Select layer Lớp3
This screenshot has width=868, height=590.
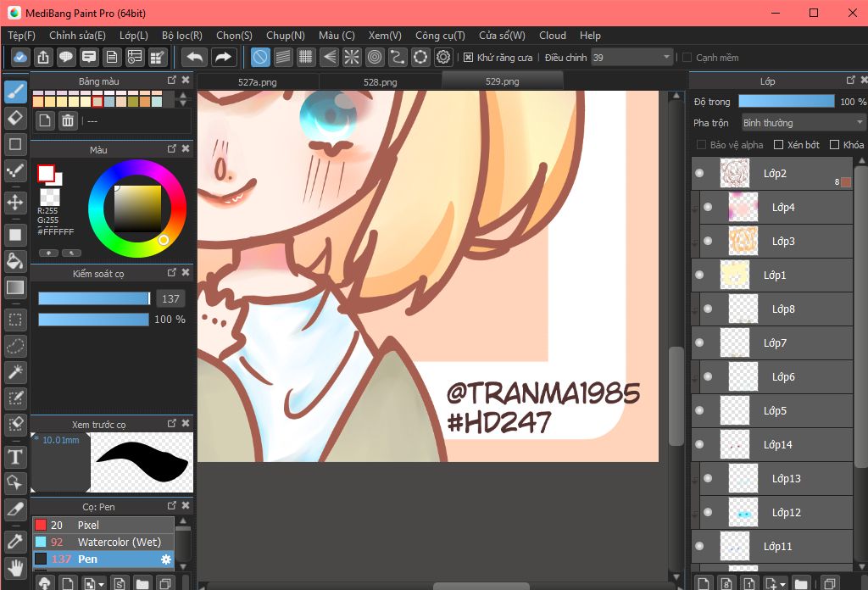click(x=776, y=241)
